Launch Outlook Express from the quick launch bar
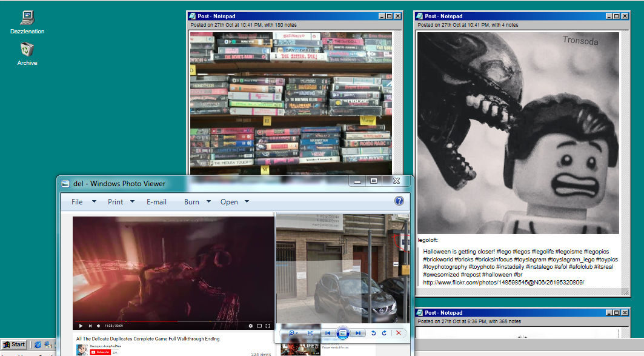The width and height of the screenshot is (644, 356). (x=48, y=344)
